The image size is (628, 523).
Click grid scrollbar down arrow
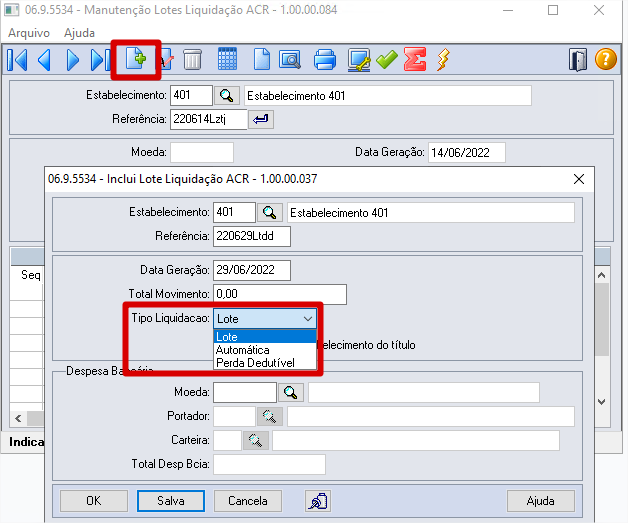pyautogui.click(x=601, y=402)
